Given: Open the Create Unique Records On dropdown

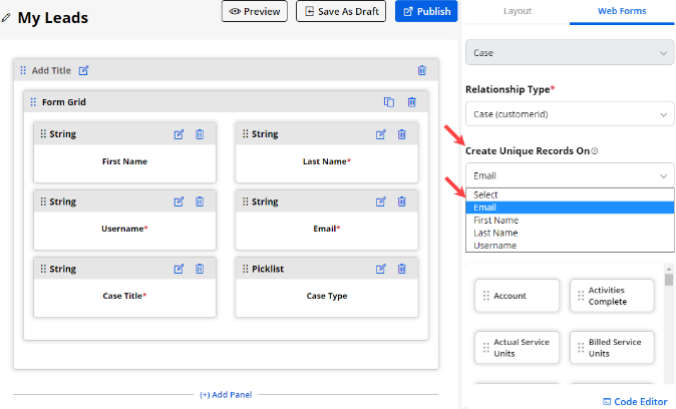Looking at the screenshot, I should (569, 176).
